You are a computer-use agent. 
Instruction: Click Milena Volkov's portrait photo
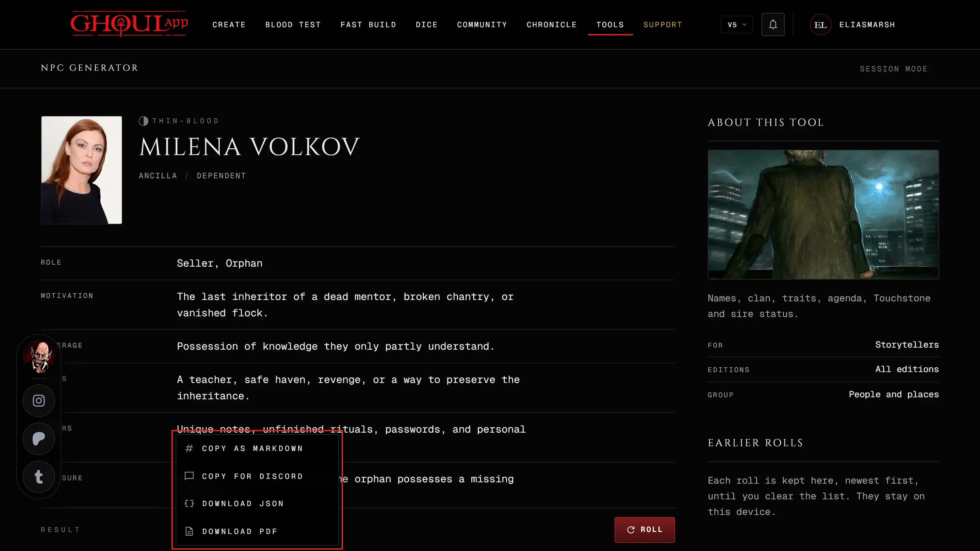pyautogui.click(x=81, y=170)
